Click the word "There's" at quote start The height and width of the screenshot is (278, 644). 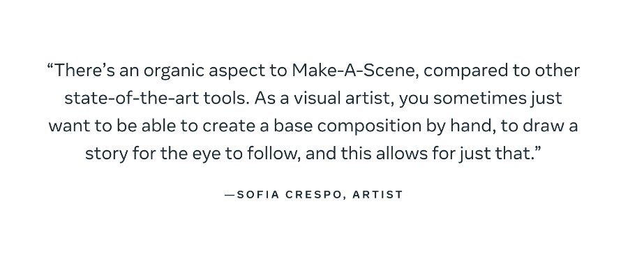84,71
